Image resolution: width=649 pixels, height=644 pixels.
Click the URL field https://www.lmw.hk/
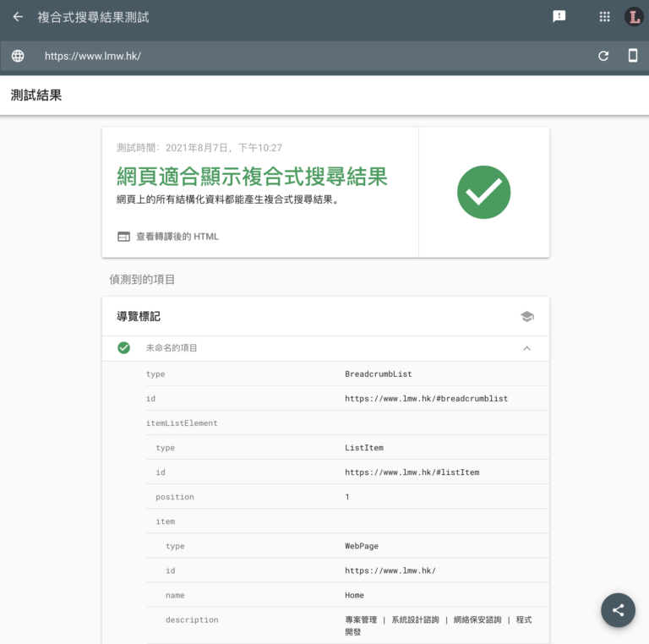(93, 56)
